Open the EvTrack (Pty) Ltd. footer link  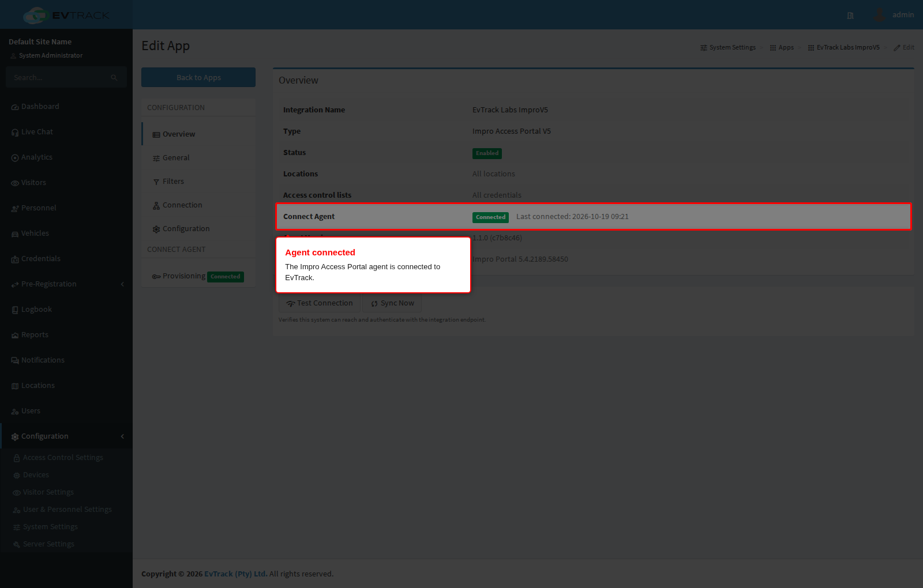(235, 574)
